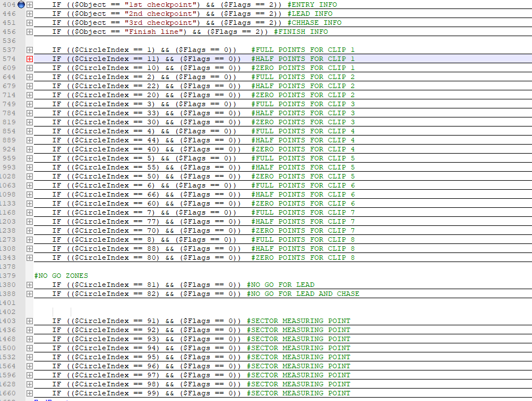
Task: Expand fold for FULL POINTS FOR CLIP 8
Action: 29,239
